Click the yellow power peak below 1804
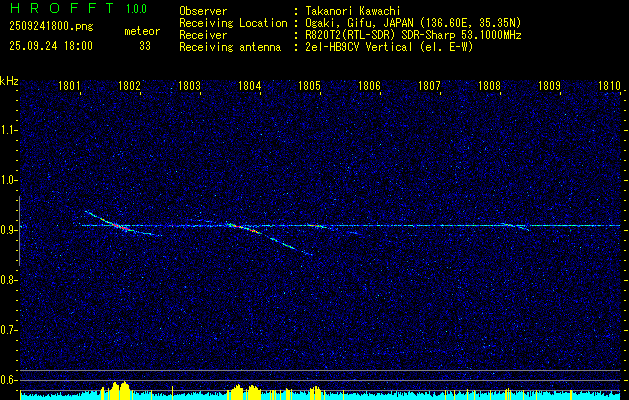 245,392
